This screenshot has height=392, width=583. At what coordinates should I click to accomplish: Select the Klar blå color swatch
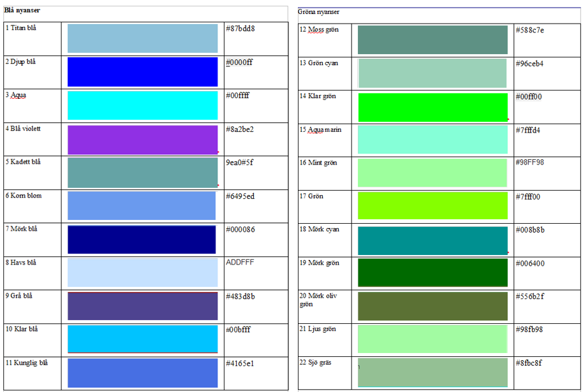(142, 339)
